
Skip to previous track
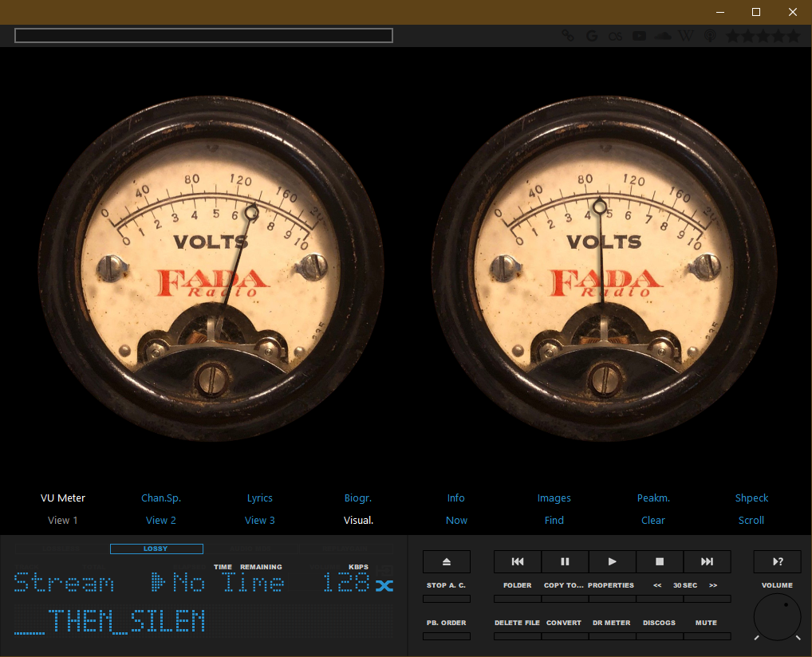pyautogui.click(x=518, y=562)
